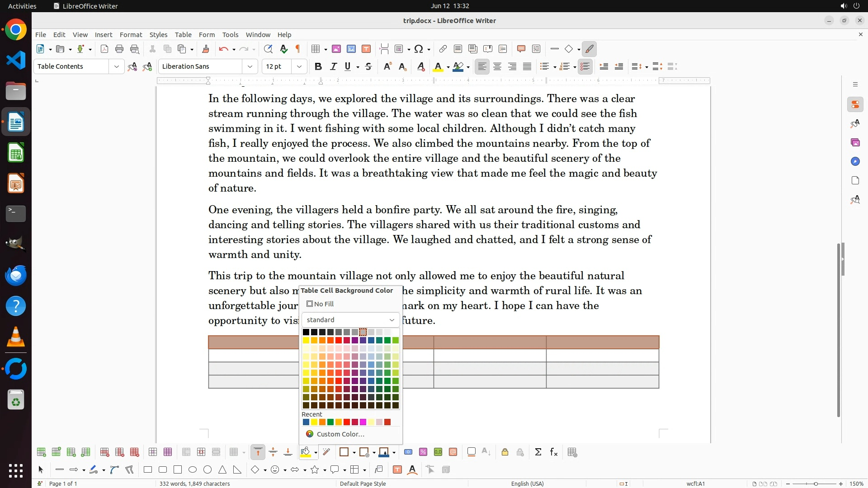
Task: Open the Table Contents paragraph style dropdown
Action: pyautogui.click(x=116, y=67)
